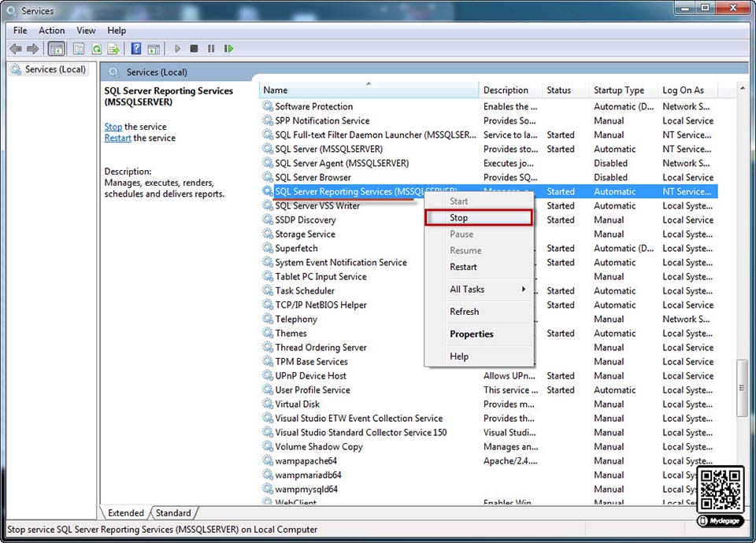The image size is (756, 543).
Task: Select the wampmariadb64 service row
Action: (x=488, y=475)
